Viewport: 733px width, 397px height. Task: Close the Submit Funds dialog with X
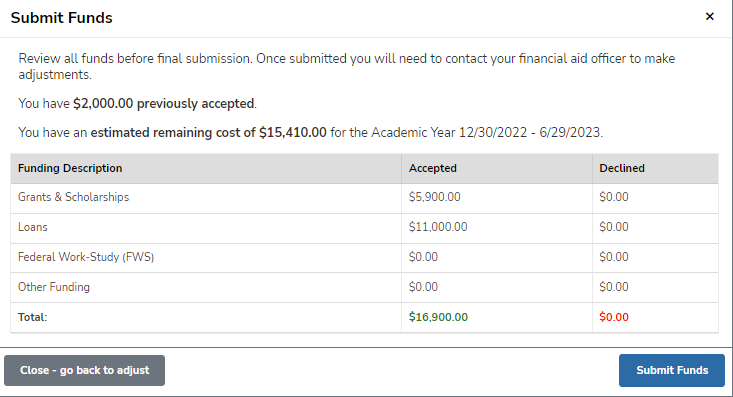[709, 17]
